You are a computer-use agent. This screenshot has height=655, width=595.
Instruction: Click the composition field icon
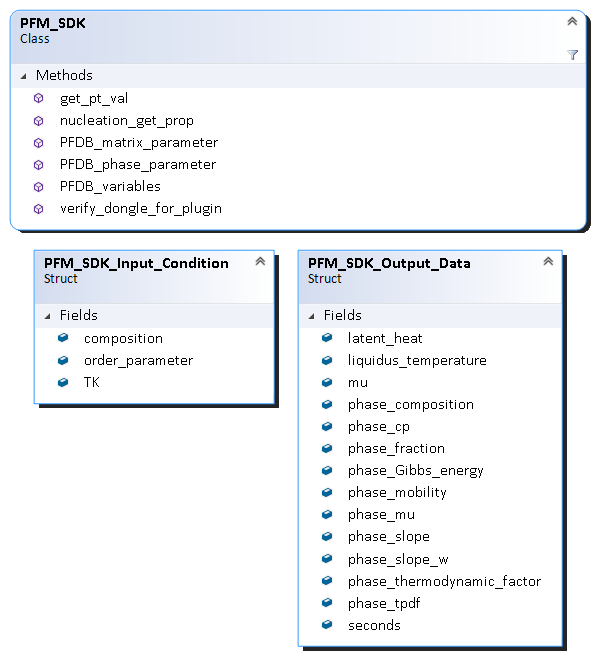click(63, 338)
